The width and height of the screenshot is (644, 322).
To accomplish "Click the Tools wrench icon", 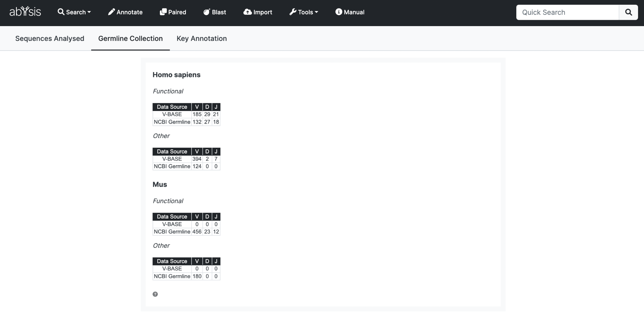I will tap(293, 12).
